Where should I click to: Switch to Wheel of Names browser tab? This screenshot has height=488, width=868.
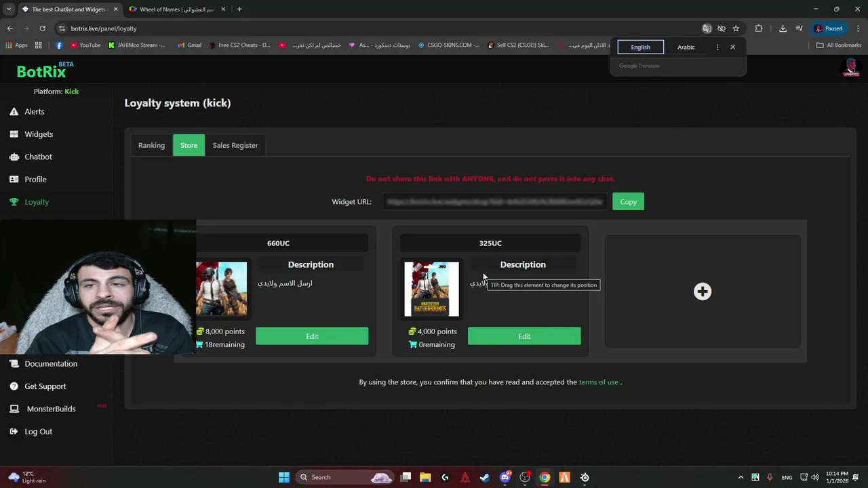(176, 9)
